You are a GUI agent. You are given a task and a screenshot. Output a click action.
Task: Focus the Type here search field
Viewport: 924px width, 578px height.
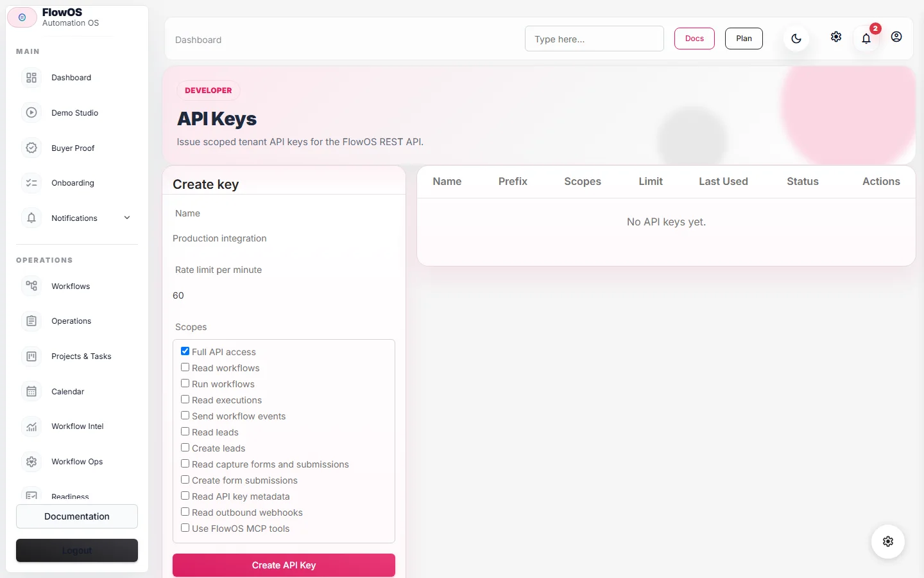594,39
